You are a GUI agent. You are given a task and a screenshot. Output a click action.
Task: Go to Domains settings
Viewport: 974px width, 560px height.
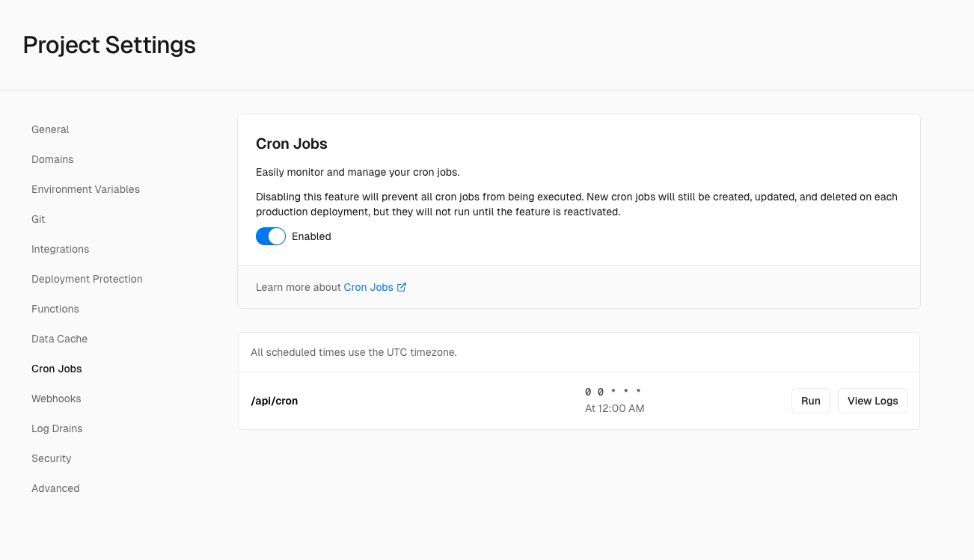52,159
